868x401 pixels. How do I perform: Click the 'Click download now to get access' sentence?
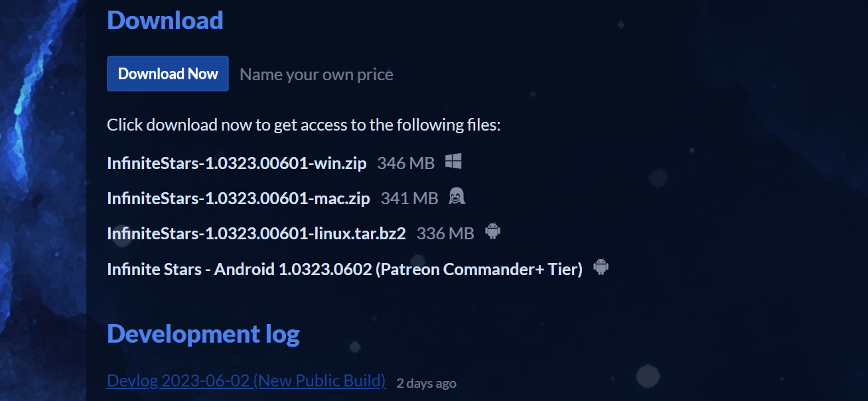pyautogui.click(x=304, y=125)
